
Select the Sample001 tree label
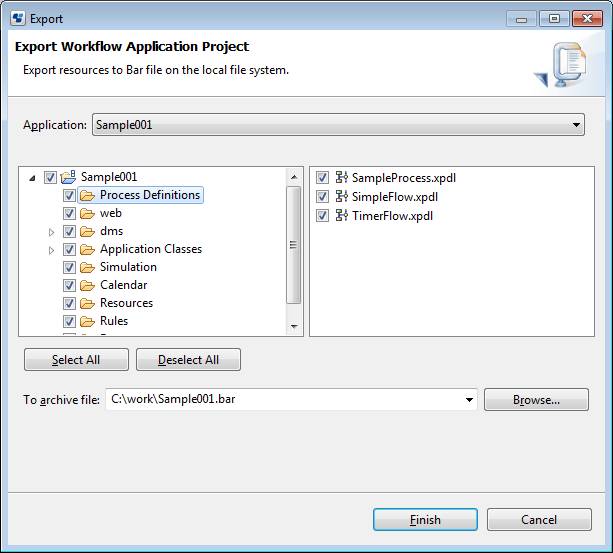click(x=109, y=177)
